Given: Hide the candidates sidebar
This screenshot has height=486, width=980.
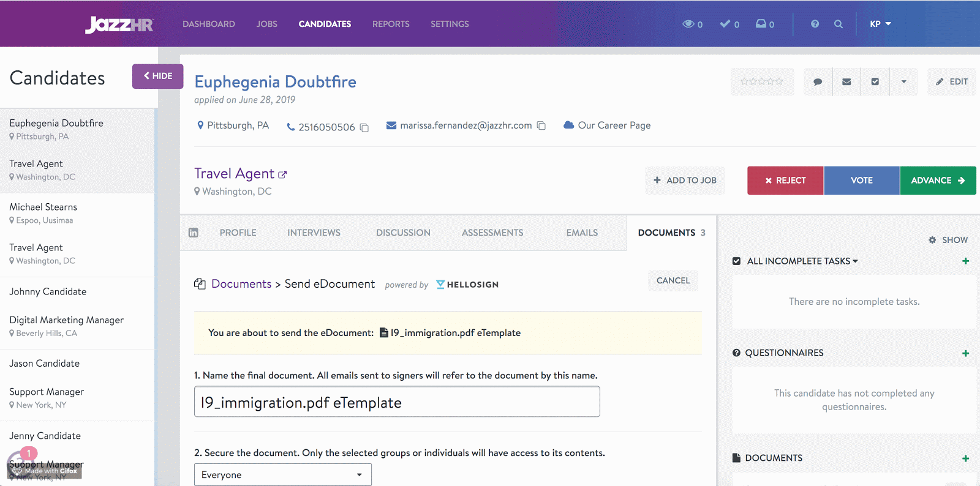Looking at the screenshot, I should coord(158,77).
